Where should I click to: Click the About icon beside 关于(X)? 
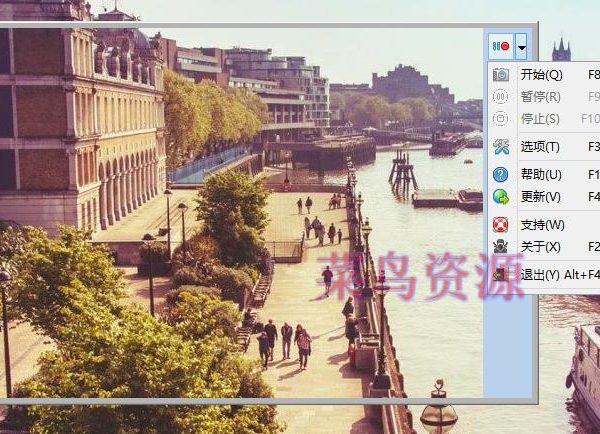coord(501,247)
